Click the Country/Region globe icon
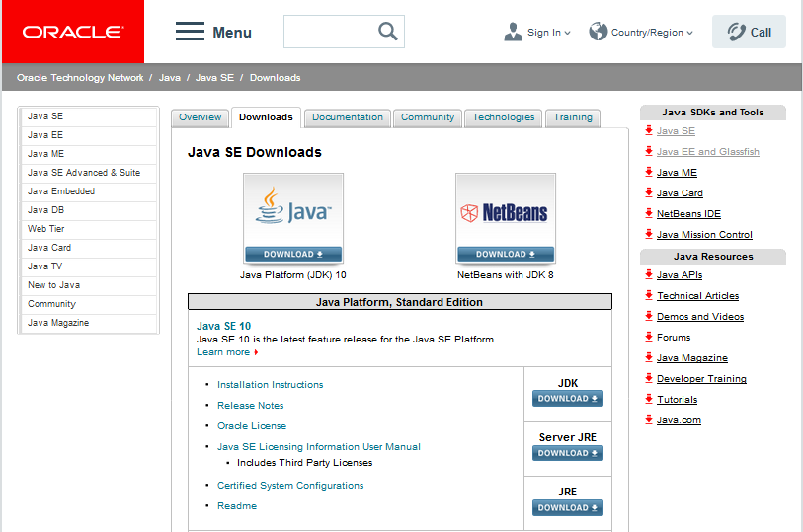The width and height of the screenshot is (803, 532). (598, 32)
